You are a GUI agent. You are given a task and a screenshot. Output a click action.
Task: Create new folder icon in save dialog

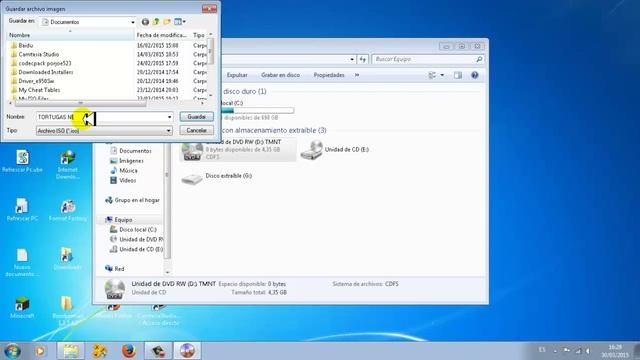(167, 22)
